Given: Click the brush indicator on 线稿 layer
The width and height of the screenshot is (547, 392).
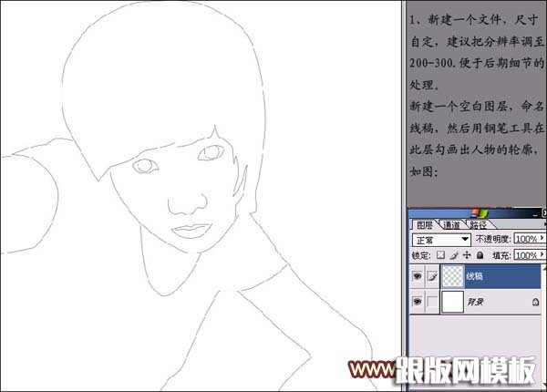Looking at the screenshot, I should point(433,274).
